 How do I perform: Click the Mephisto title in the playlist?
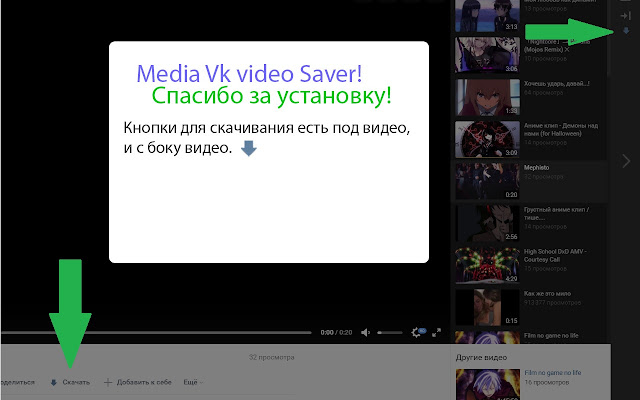(536, 167)
